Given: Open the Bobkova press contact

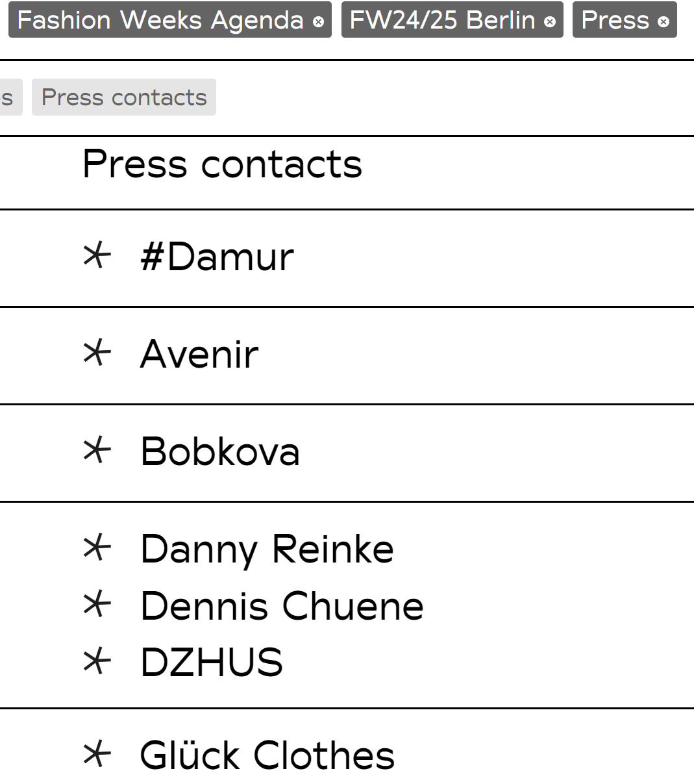Looking at the screenshot, I should click(x=220, y=451).
